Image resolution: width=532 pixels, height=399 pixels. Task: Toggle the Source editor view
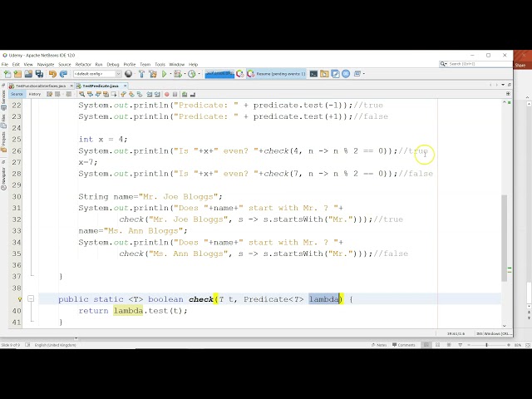point(17,94)
